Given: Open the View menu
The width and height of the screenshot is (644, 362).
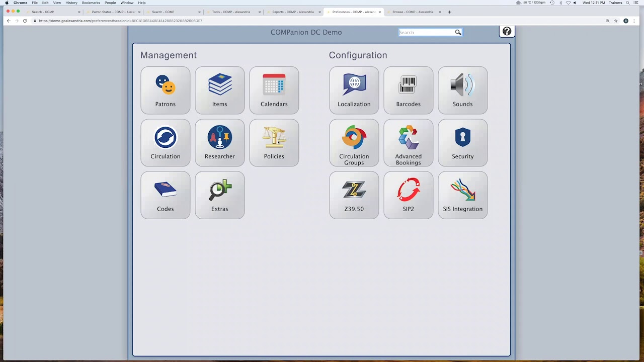Looking at the screenshot, I should point(57,3).
